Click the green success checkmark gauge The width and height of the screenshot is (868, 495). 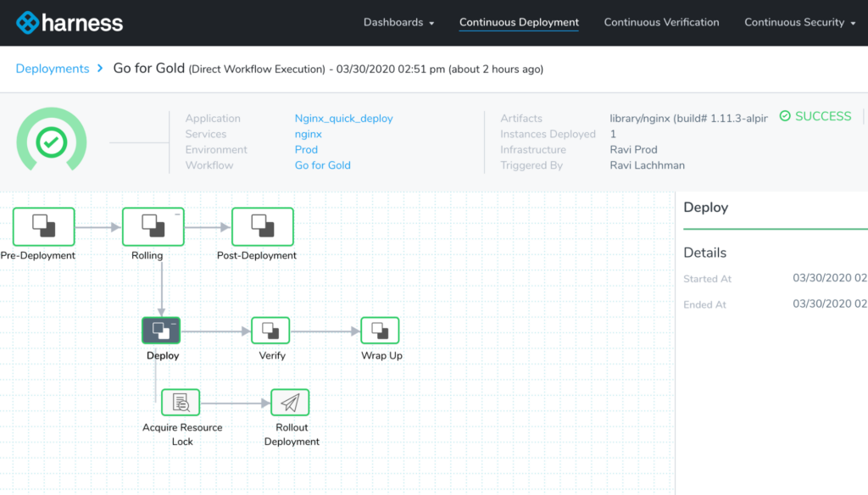52,142
